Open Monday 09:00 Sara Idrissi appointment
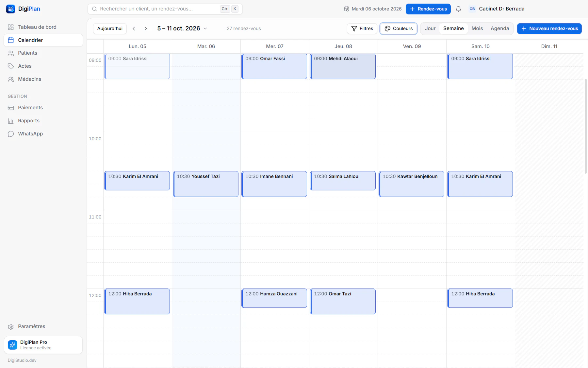This screenshot has width=588, height=368. click(x=137, y=66)
